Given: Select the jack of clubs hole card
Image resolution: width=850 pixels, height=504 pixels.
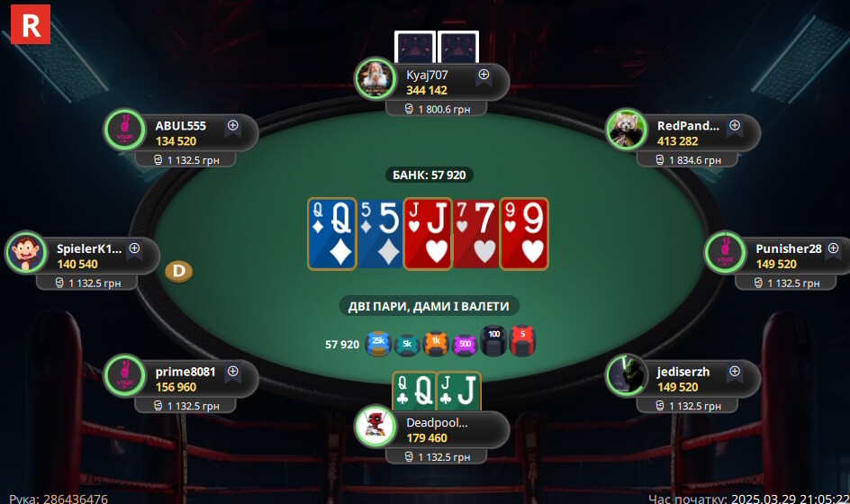Looking at the screenshot, I should (x=458, y=391).
